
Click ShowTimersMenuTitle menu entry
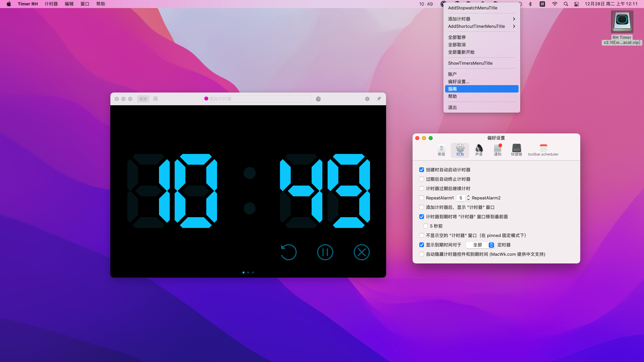482,63
